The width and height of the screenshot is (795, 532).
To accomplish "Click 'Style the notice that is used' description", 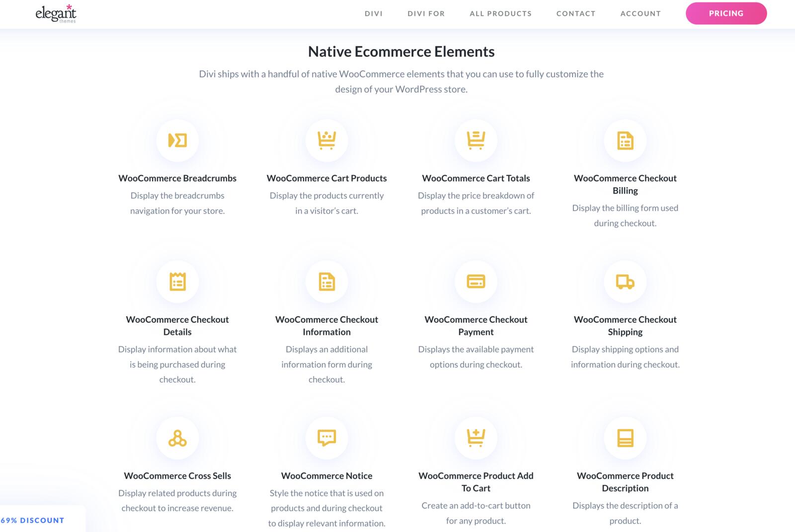I will tap(326, 508).
